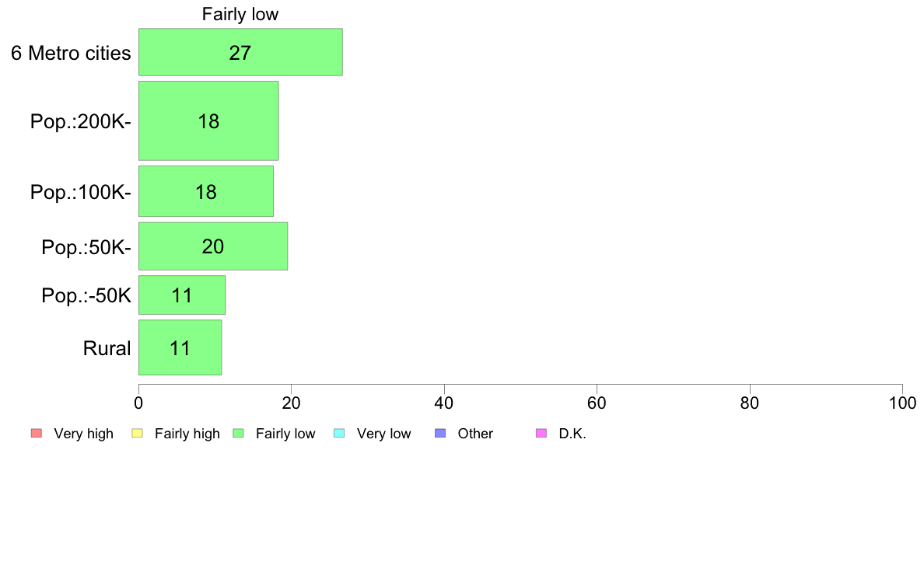Viewport: 924px width, 572px height.
Task: Select the Pop.:50K- bar showing 20
Action: coord(213,246)
